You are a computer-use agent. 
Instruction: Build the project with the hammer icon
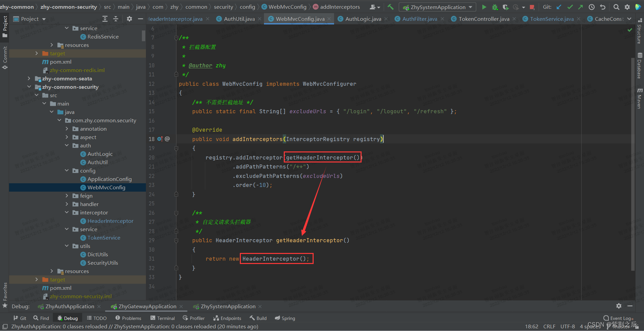[x=390, y=7]
